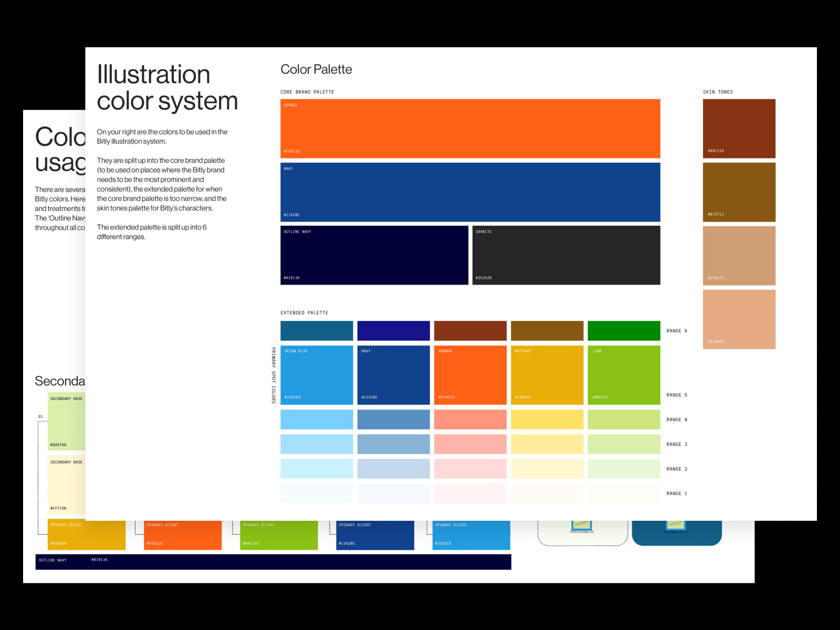Select the Orange core brand swatch #FF6116
This screenshot has height=630, width=840.
point(470,128)
